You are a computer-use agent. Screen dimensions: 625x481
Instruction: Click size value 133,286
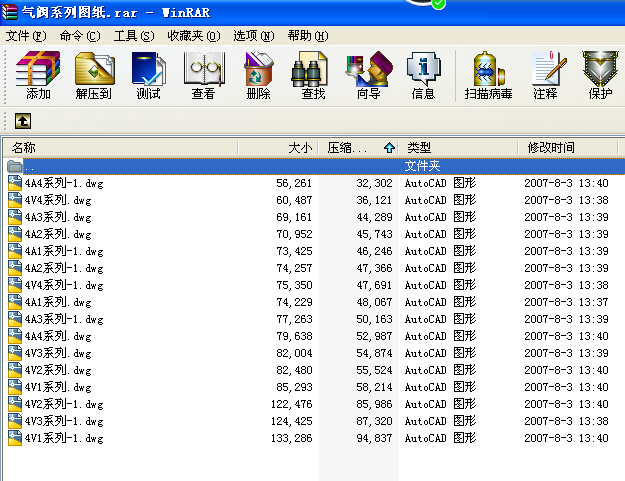click(x=291, y=438)
